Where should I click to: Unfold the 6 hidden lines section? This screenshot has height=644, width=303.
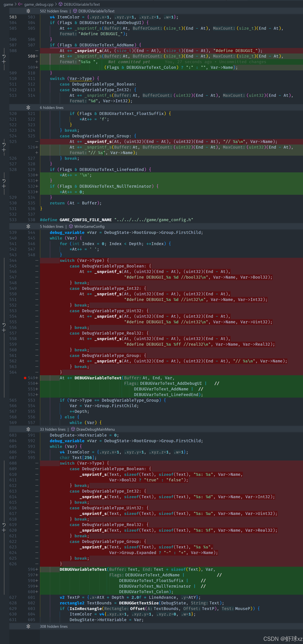(28, 108)
